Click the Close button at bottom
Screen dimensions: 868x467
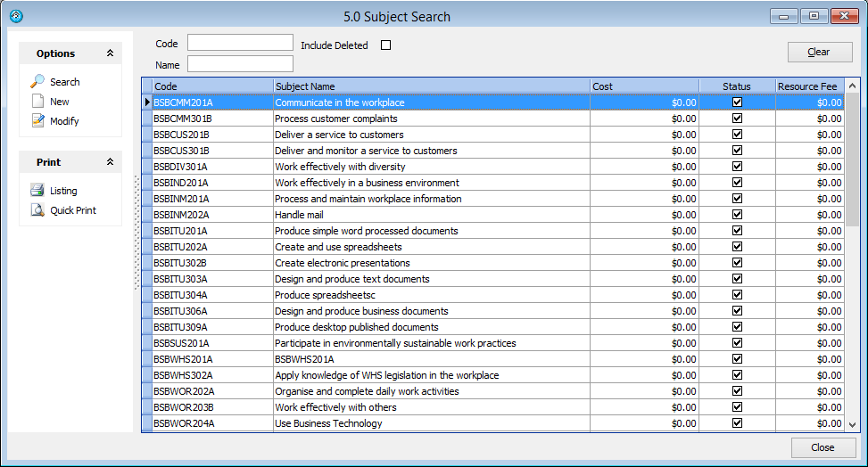[823, 447]
